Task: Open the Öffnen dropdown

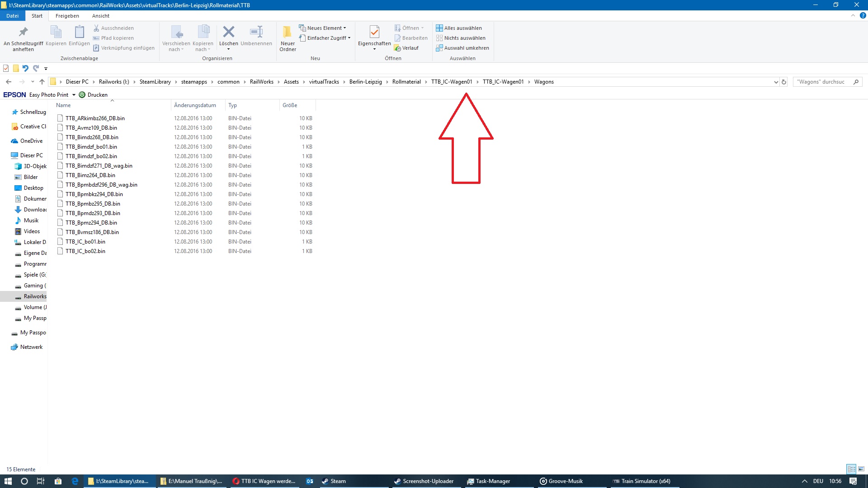Action: [409, 28]
